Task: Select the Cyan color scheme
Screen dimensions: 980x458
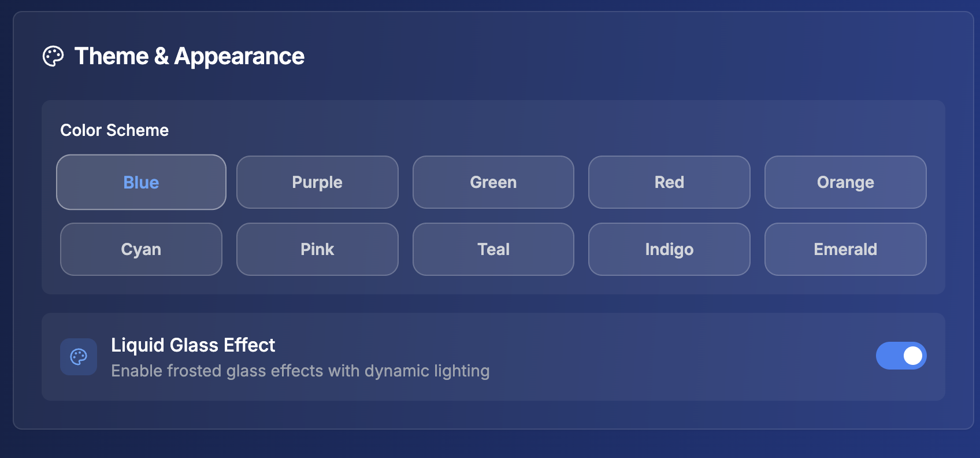Action: pos(141,249)
